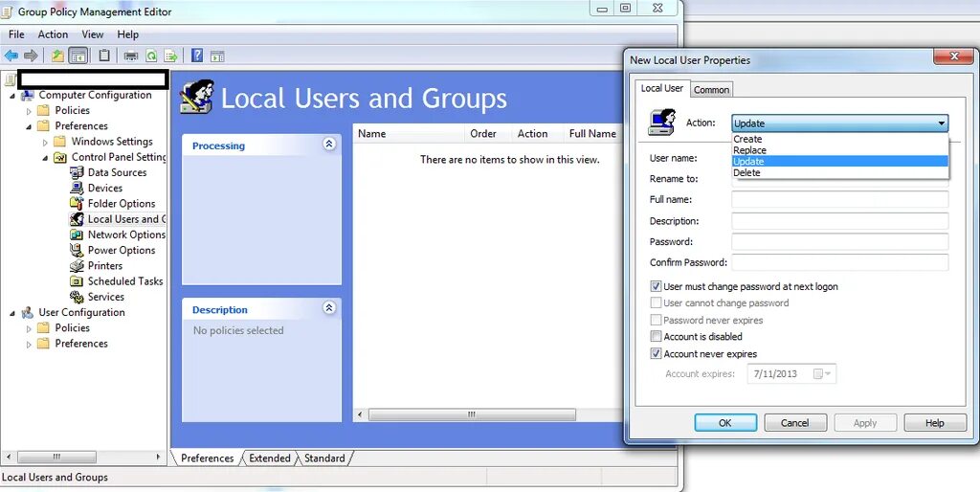Screen dimensions: 980x492
Task: Collapse User Configuration tree arrow
Action: pos(11,313)
